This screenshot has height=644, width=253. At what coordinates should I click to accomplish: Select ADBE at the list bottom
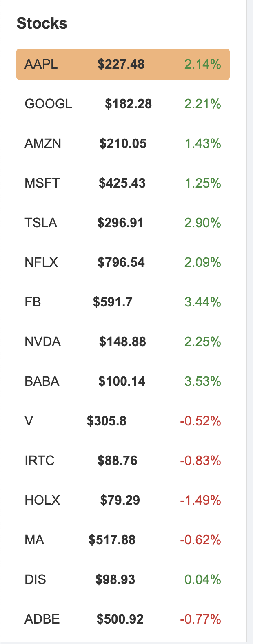42,619
